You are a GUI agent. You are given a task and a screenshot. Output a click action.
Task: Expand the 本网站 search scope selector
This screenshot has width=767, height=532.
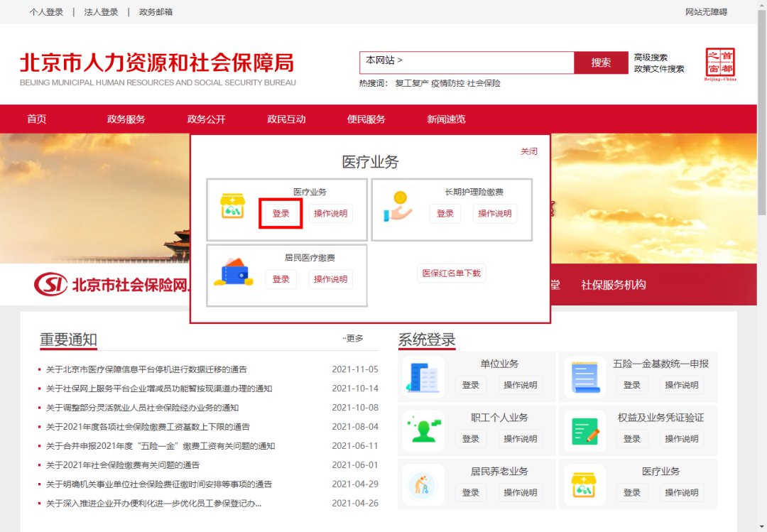pos(384,61)
